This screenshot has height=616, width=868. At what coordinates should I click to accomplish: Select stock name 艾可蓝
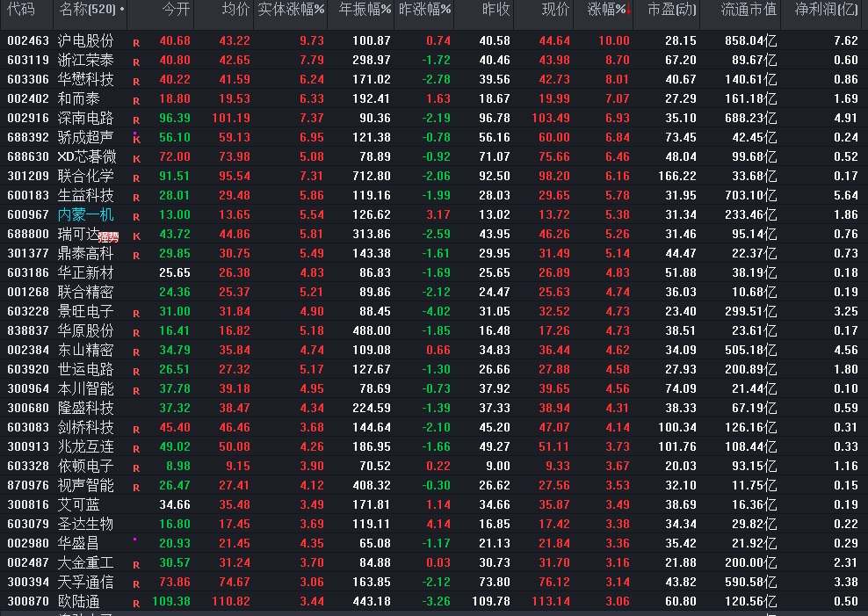point(78,504)
